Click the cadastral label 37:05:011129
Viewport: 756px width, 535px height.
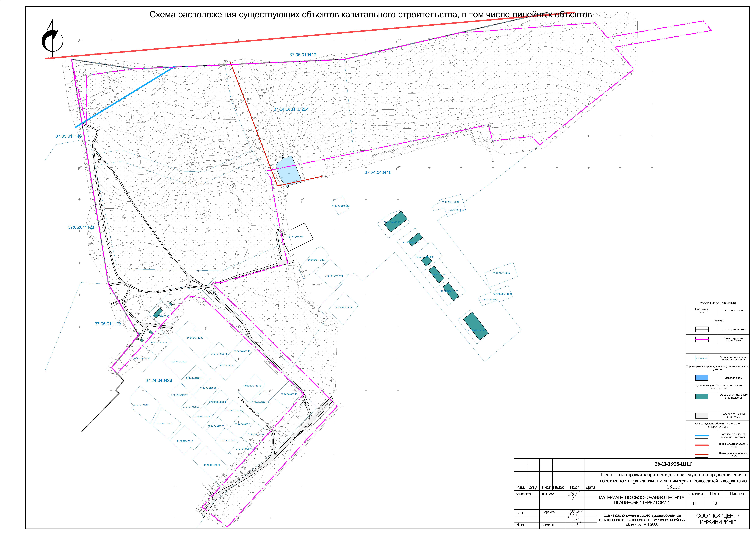tap(108, 324)
